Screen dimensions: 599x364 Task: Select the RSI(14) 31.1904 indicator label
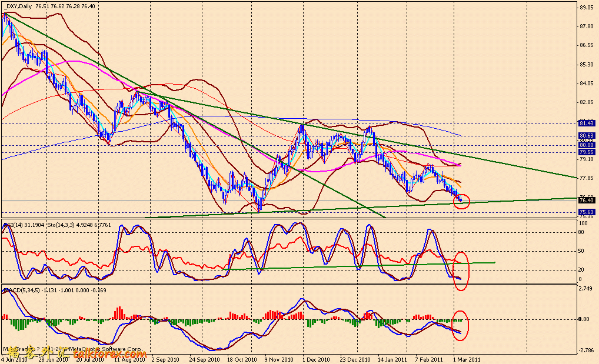pyautogui.click(x=24, y=225)
